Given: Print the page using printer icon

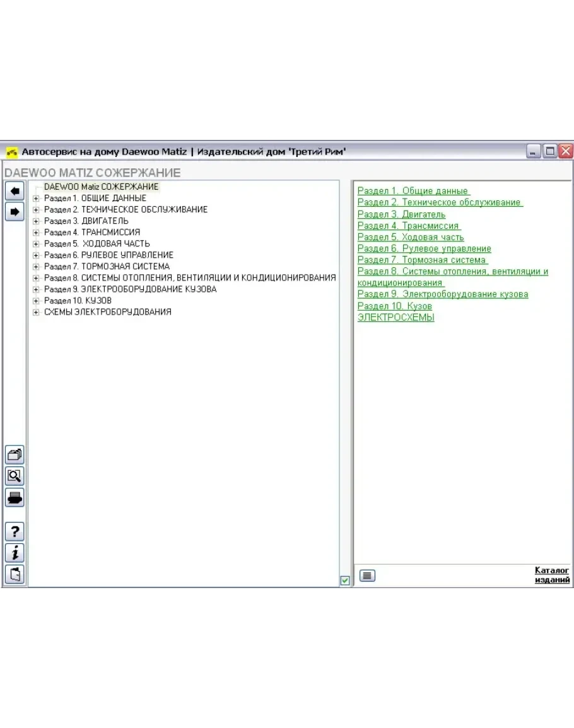Looking at the screenshot, I should pos(15,497).
